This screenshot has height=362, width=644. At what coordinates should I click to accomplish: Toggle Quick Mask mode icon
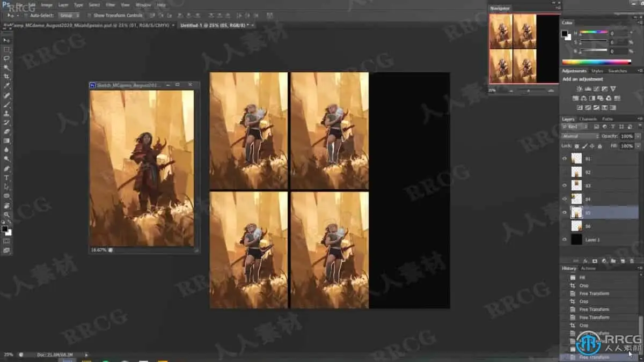6,241
